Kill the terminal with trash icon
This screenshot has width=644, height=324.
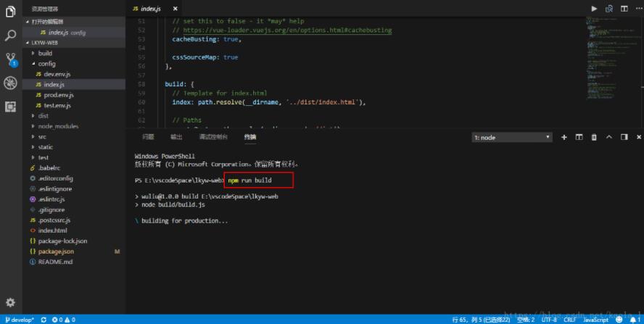coord(594,137)
